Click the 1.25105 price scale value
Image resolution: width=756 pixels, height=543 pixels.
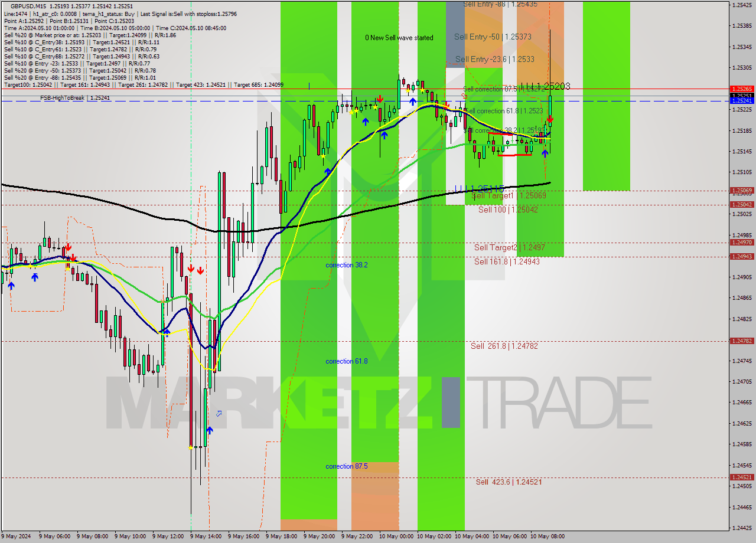coord(742,172)
